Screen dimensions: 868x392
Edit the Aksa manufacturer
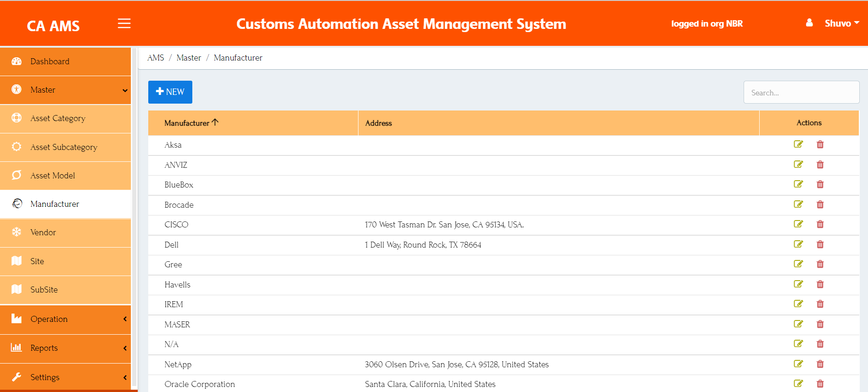(799, 144)
